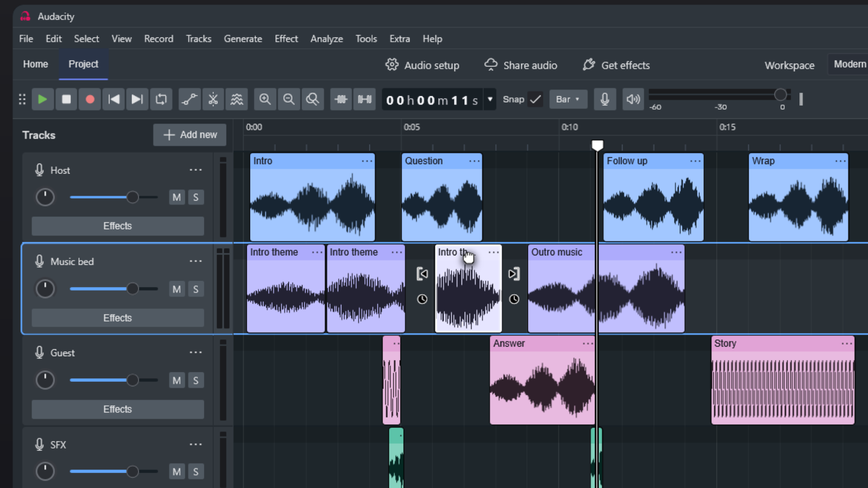868x488 pixels.
Task: Open the Edit menu
Action: tap(53, 39)
